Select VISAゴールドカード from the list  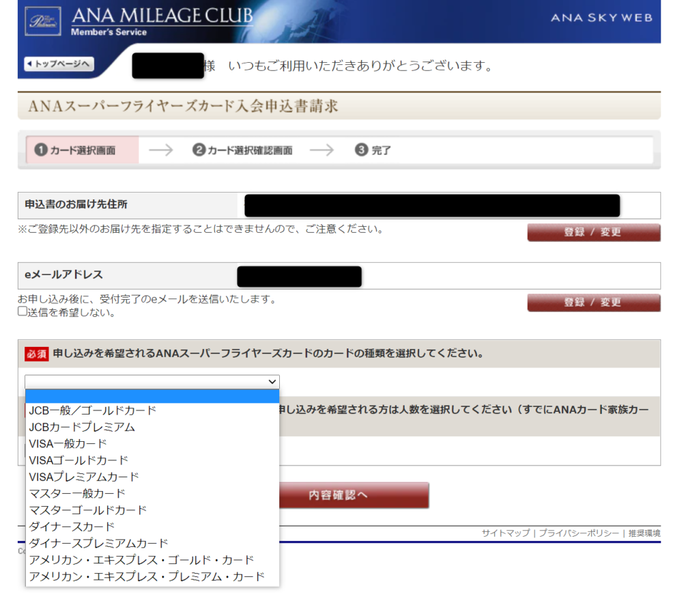coord(152,460)
